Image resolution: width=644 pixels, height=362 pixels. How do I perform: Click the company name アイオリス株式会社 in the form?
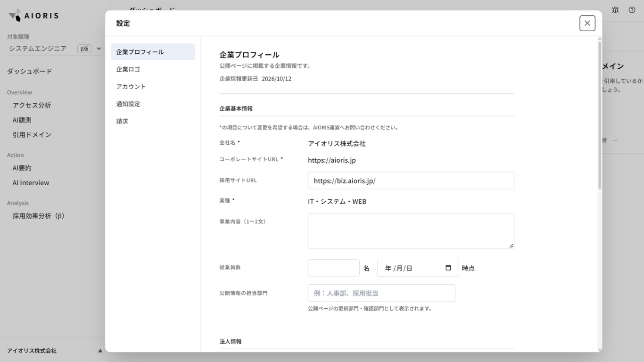pos(337,144)
